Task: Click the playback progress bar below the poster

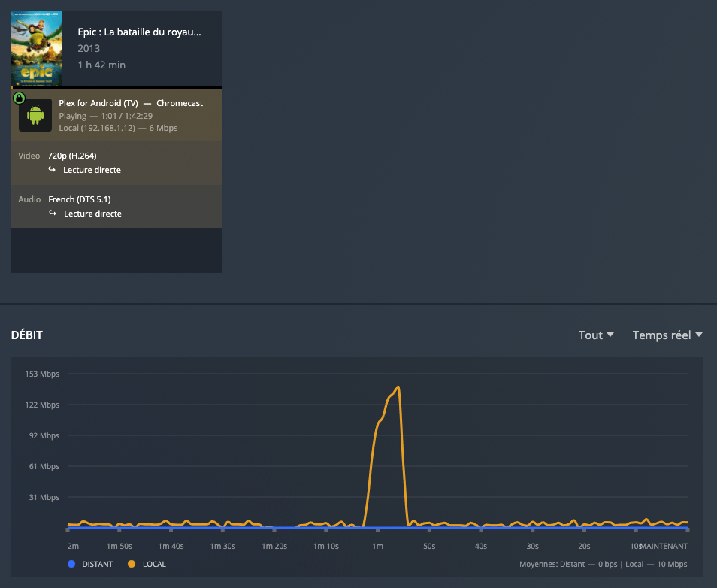Action: pyautogui.click(x=116, y=87)
